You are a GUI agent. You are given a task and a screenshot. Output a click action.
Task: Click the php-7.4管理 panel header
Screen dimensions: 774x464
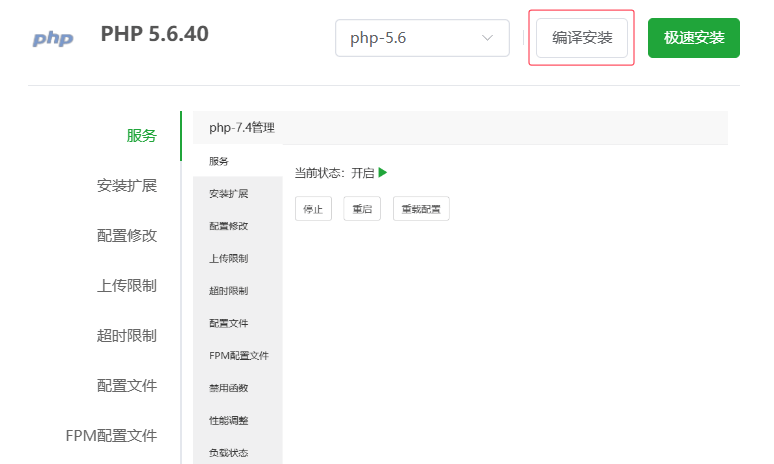point(242,128)
